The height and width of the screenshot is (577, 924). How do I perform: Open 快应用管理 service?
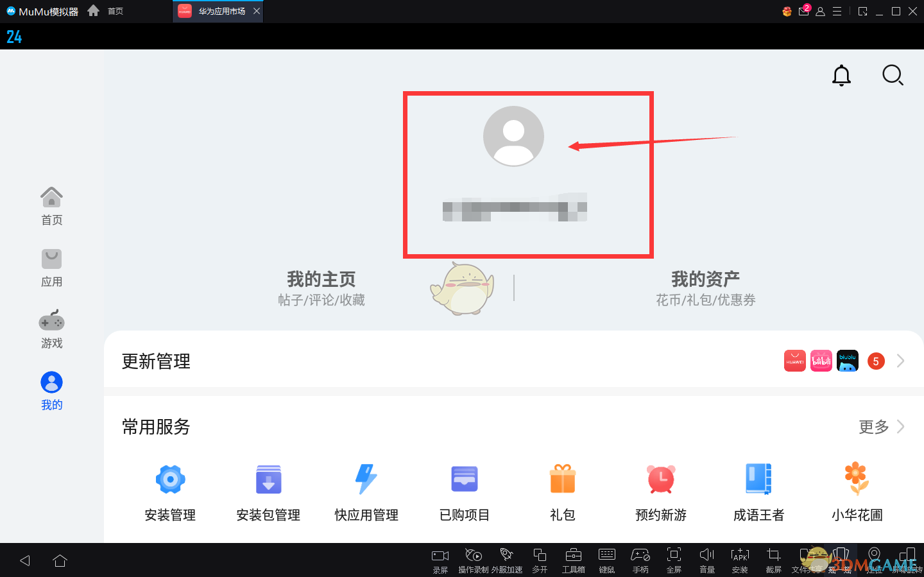(366, 493)
